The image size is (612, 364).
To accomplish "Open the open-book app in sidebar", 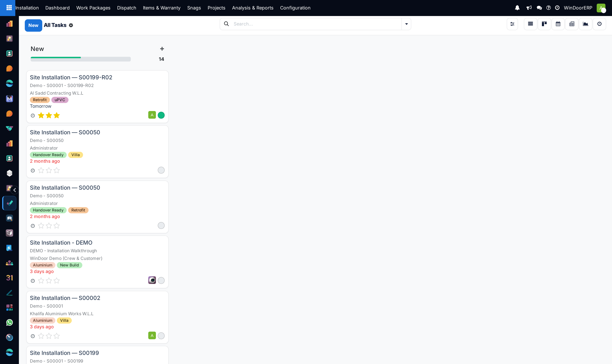I will (9, 218).
